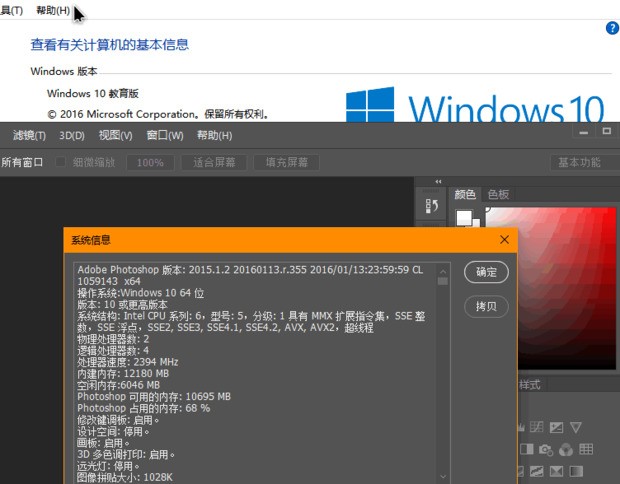
Task: Switch to the 颜色 panel tab
Action: click(x=465, y=194)
